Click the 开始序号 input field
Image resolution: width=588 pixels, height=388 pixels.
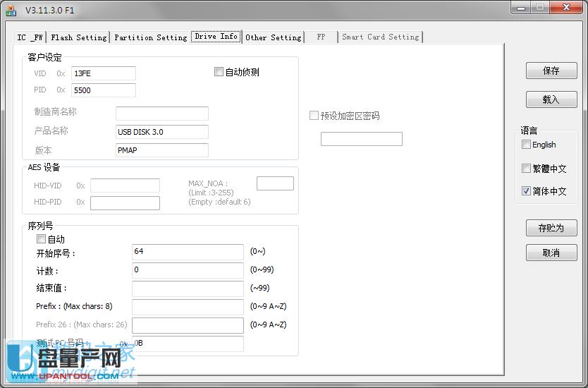(x=188, y=252)
